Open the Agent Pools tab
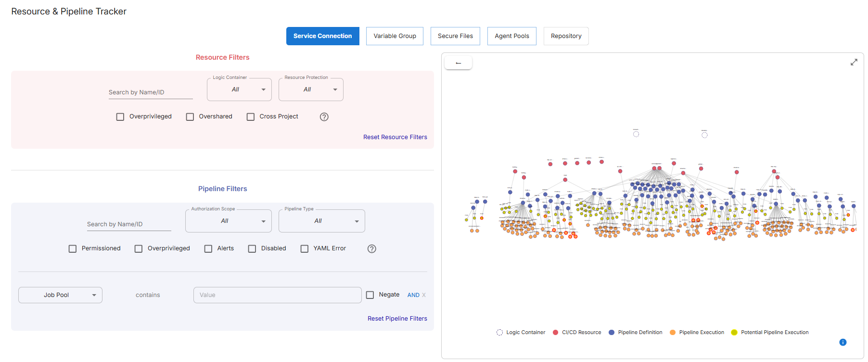This screenshot has width=868, height=362. tap(511, 36)
